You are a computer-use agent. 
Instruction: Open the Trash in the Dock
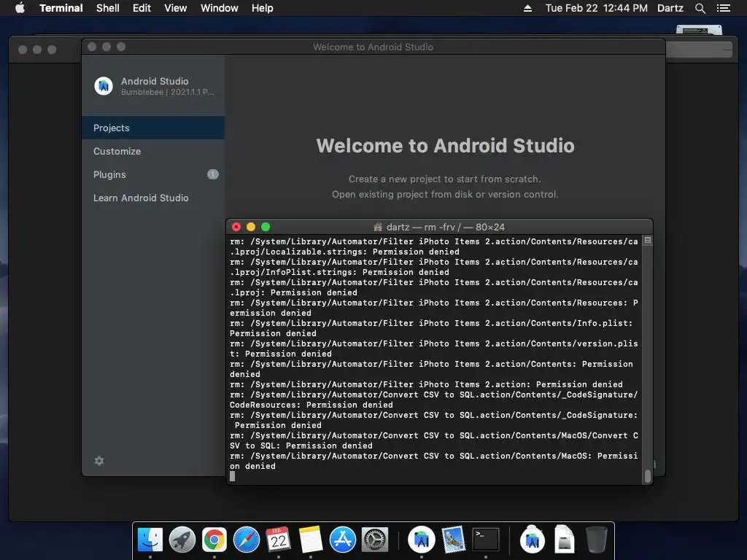(596, 540)
